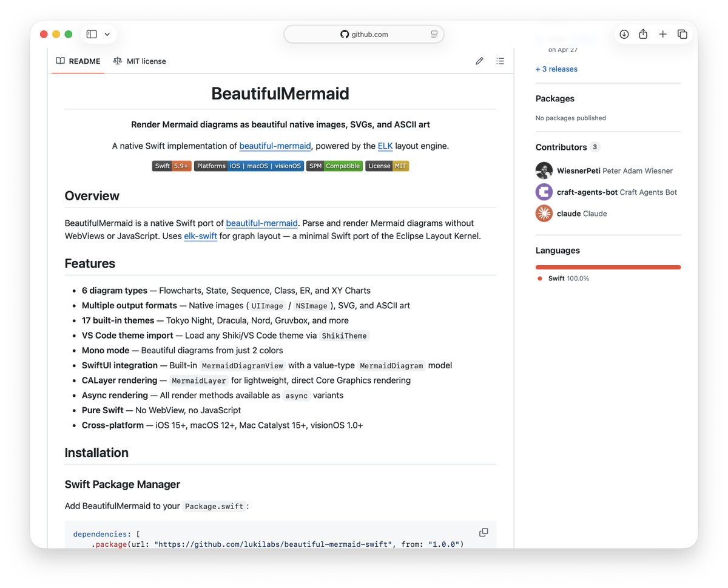Switch to the MIT license tab
728x588 pixels.
coord(140,61)
